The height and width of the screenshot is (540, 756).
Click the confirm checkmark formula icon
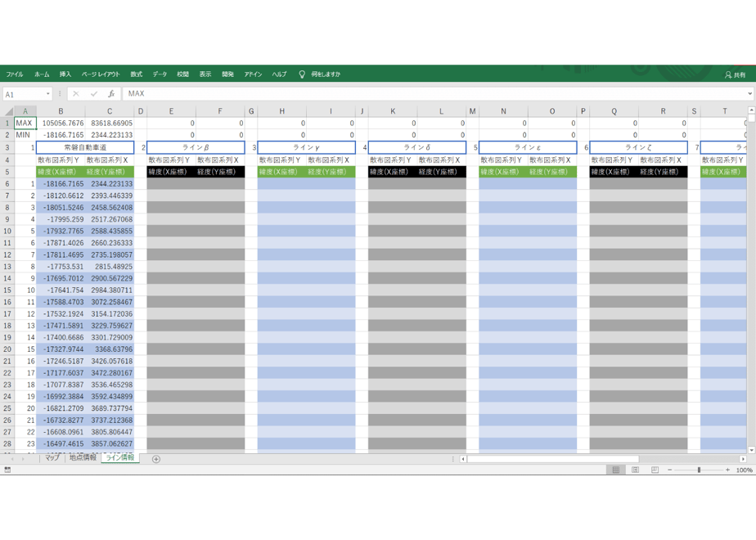[x=93, y=94]
